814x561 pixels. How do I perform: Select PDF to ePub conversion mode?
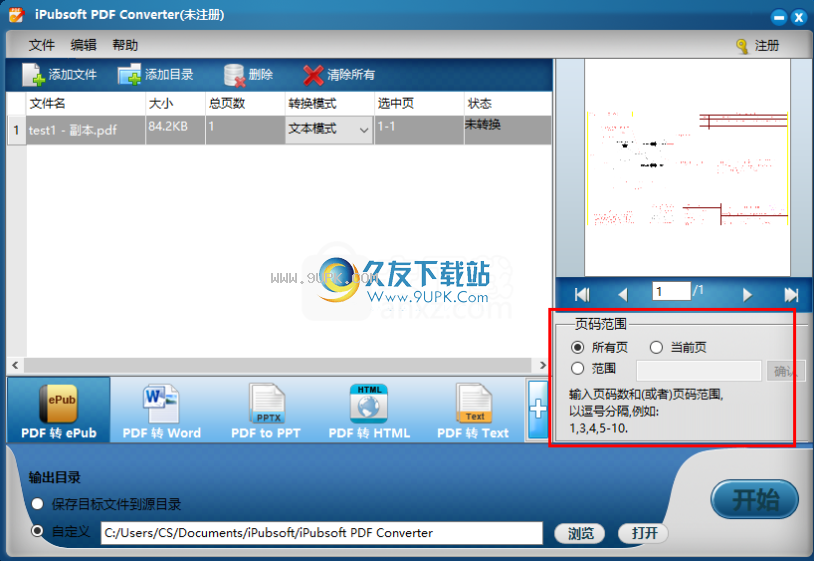pyautogui.click(x=59, y=410)
